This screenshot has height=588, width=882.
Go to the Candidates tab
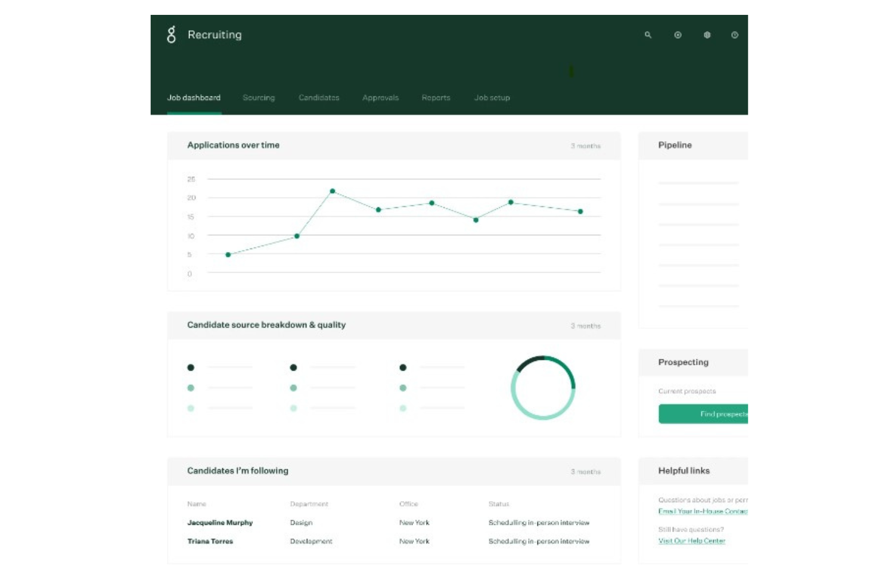319,98
